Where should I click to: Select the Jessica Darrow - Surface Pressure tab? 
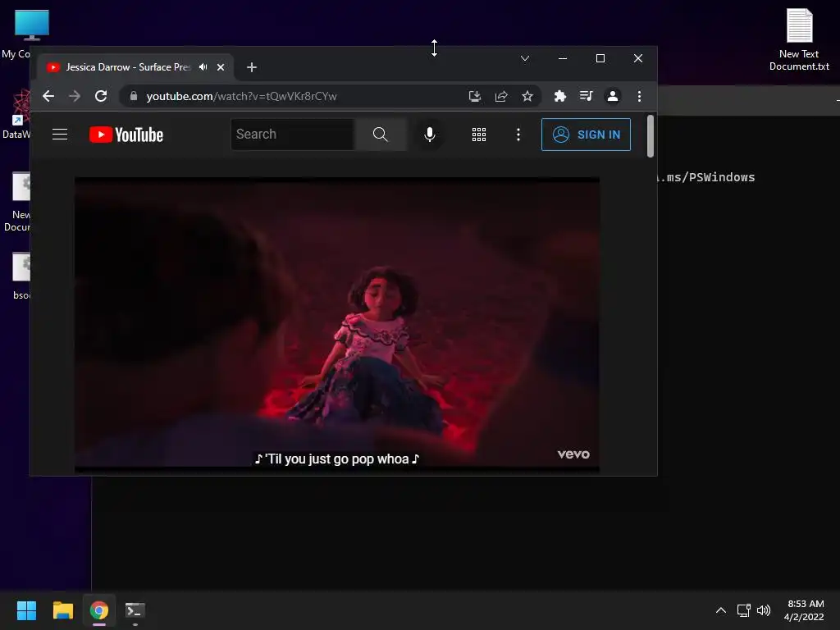tap(127, 67)
